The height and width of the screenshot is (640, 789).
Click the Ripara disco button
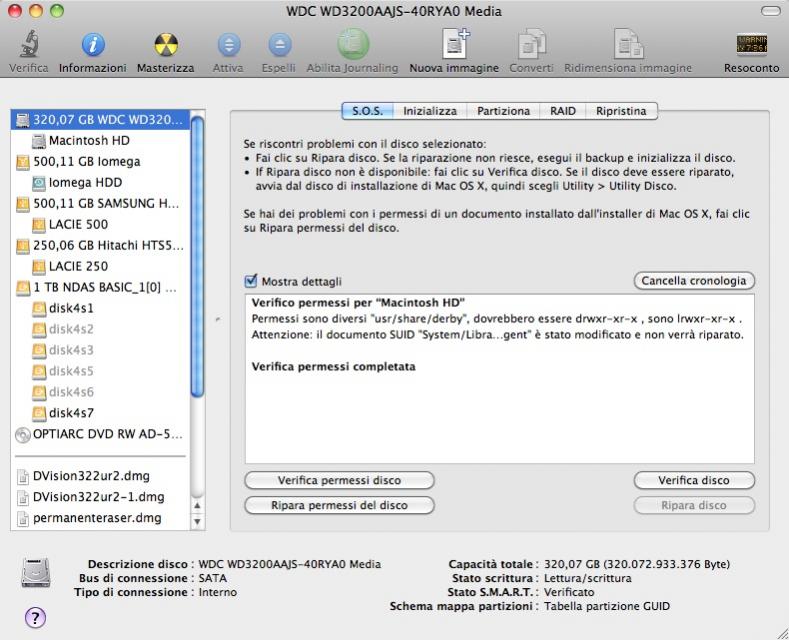694,505
